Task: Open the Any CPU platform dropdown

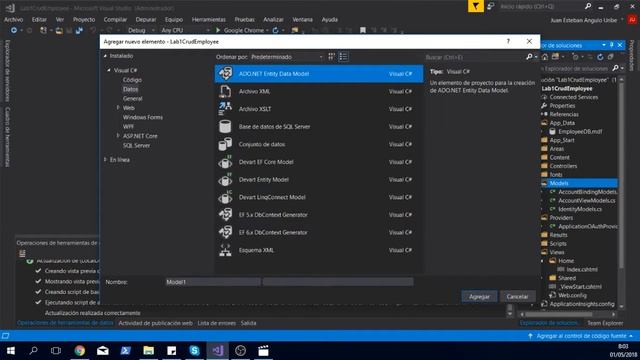Action: [185, 30]
